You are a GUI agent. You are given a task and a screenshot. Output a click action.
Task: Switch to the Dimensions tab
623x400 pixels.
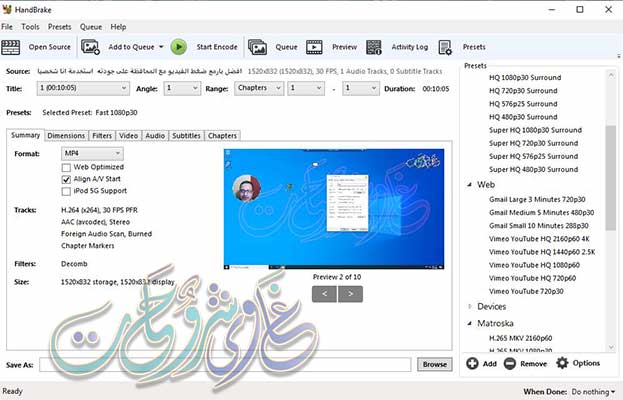(x=66, y=136)
